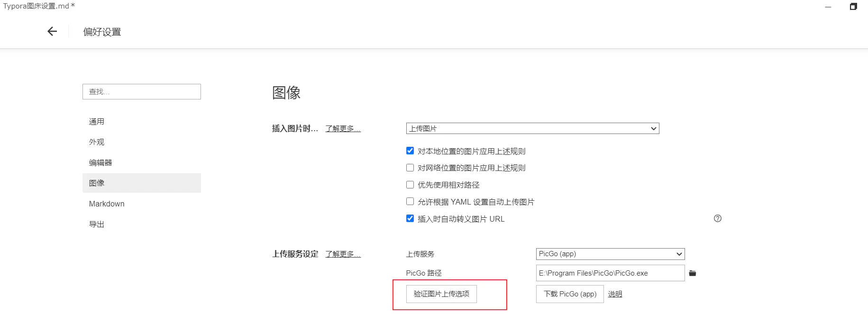Enable '对网络位置的图片应用上述规则' checkbox

(410, 168)
